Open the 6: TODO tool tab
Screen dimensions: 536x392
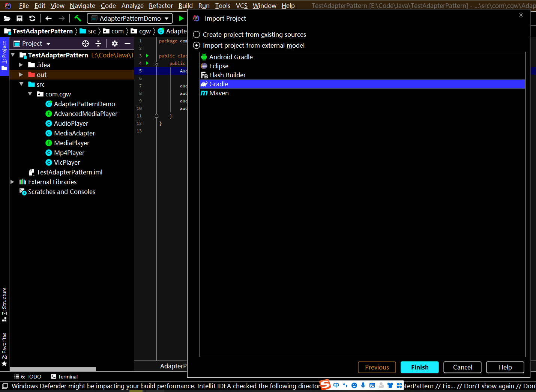click(28, 377)
